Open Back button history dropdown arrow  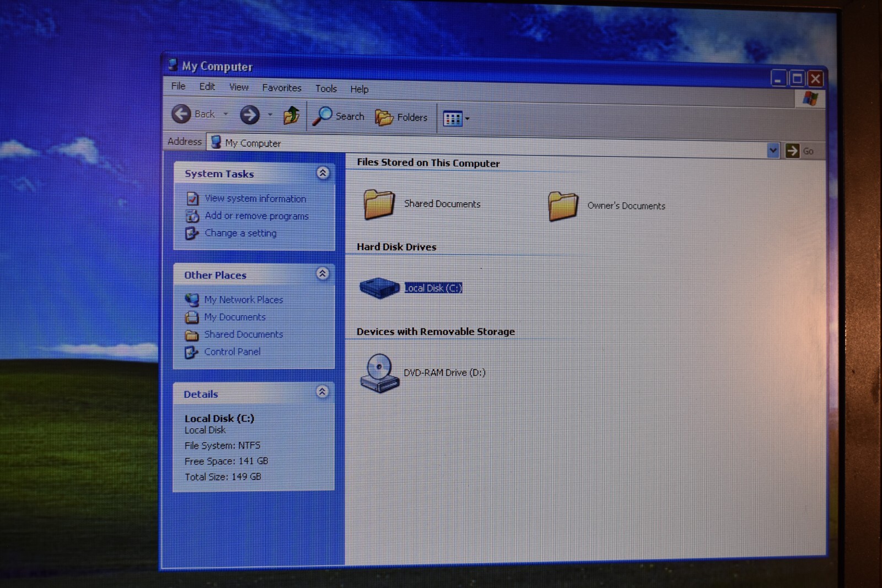pos(225,114)
